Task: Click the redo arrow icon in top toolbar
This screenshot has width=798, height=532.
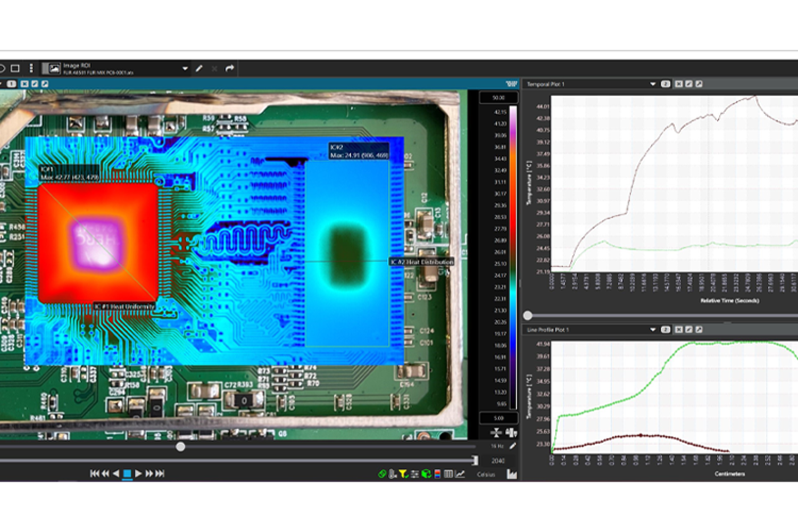Action: tap(230, 68)
